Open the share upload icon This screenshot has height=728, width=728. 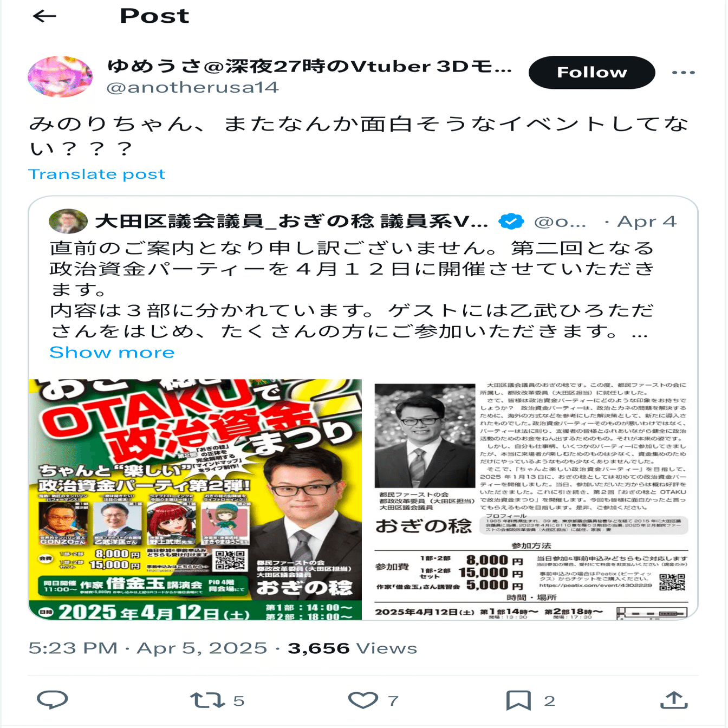[674, 700]
